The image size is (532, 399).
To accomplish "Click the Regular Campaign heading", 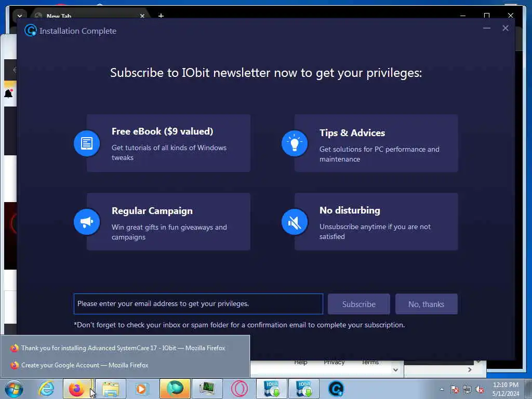I will point(152,211).
